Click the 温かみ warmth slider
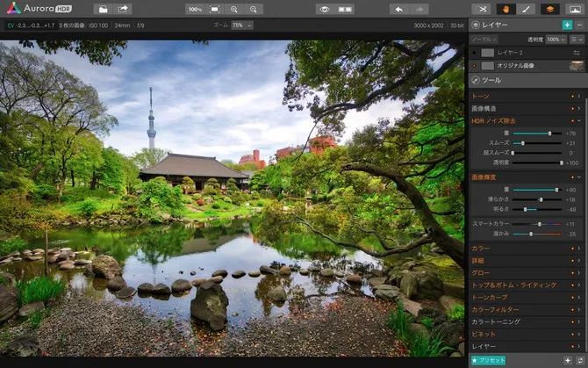Image resolution: width=588 pixels, height=368 pixels. pos(530,234)
